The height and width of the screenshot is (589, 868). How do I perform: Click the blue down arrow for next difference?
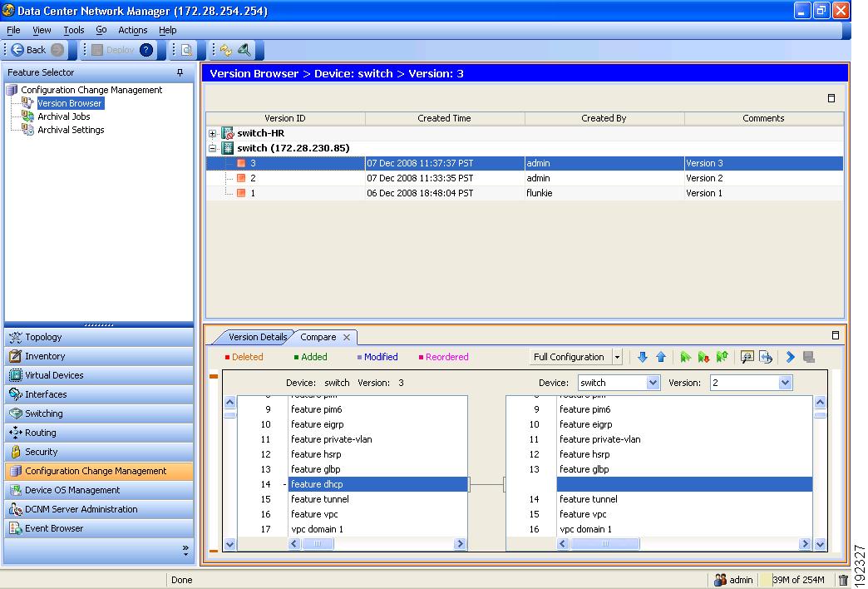coord(643,358)
